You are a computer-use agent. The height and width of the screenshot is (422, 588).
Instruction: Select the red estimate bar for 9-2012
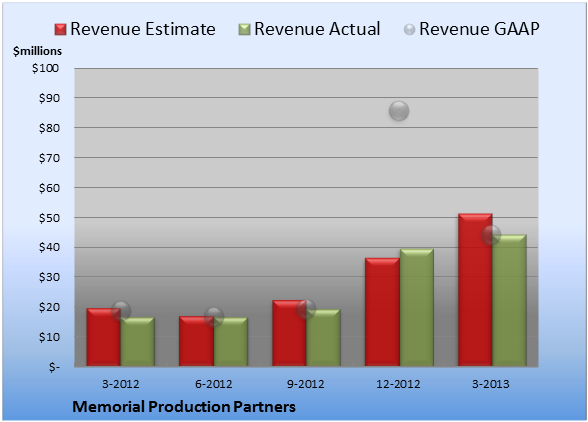(x=289, y=333)
